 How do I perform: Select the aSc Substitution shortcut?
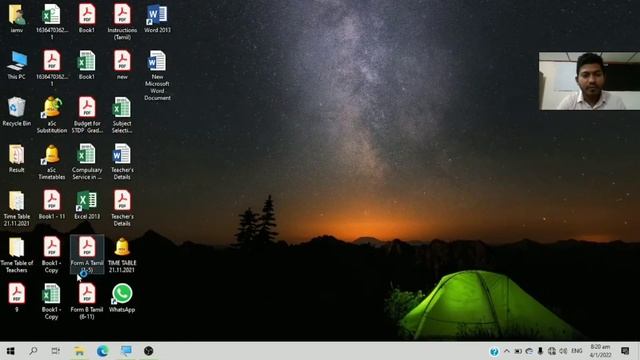point(52,115)
